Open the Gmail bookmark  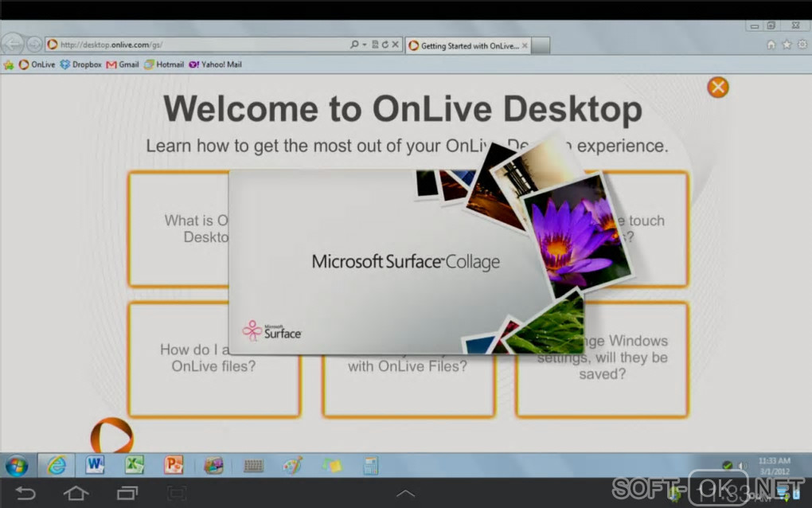pos(123,64)
